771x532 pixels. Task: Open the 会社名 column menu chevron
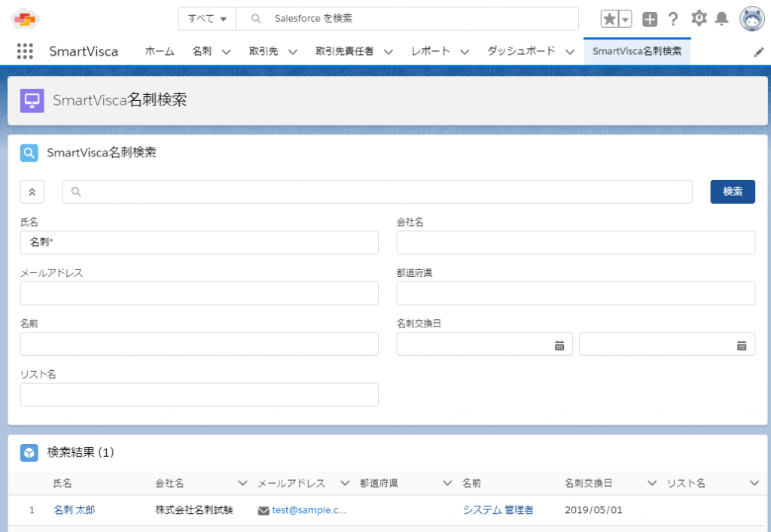coord(242,483)
